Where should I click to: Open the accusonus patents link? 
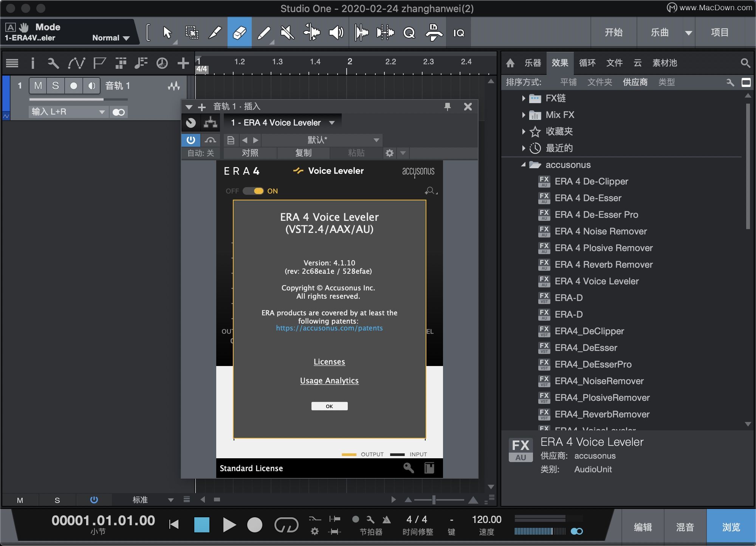pos(329,328)
